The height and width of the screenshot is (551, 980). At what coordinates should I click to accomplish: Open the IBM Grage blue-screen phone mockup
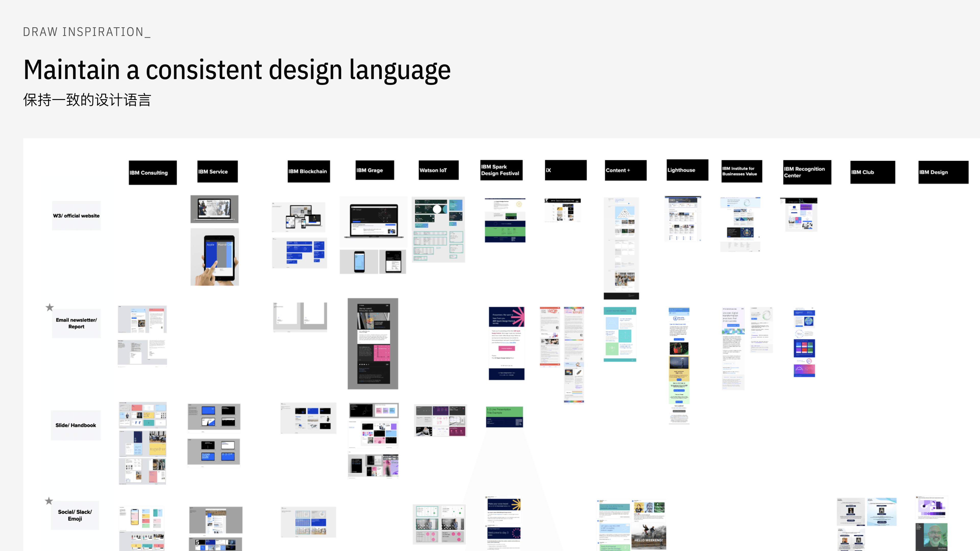tap(359, 262)
